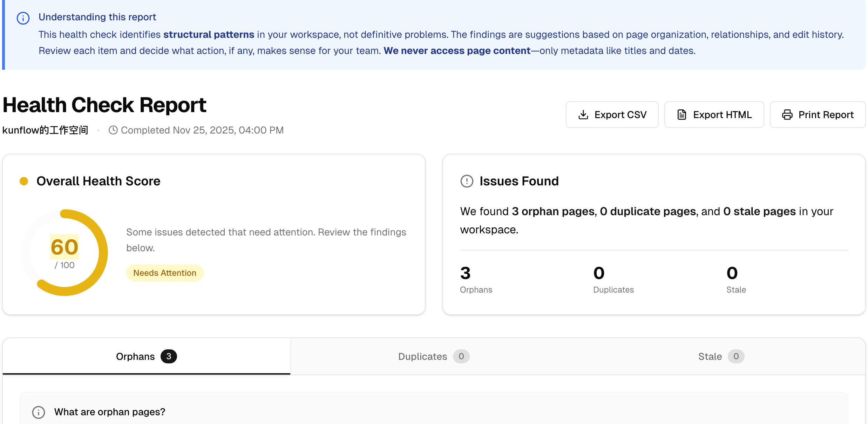Click the workspace name kunflow的工作空间
The width and height of the screenshot is (868, 424).
pyautogui.click(x=45, y=130)
